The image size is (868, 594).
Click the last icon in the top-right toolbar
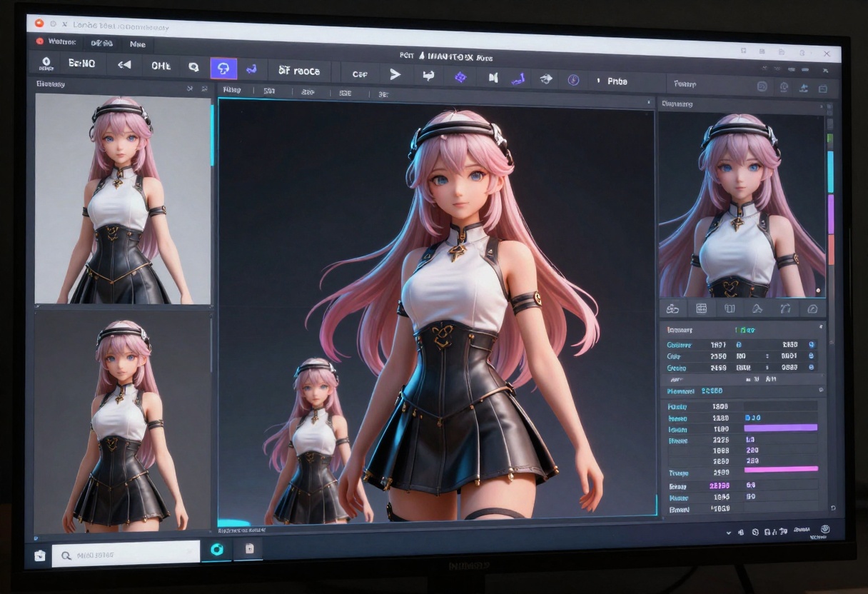coord(822,89)
